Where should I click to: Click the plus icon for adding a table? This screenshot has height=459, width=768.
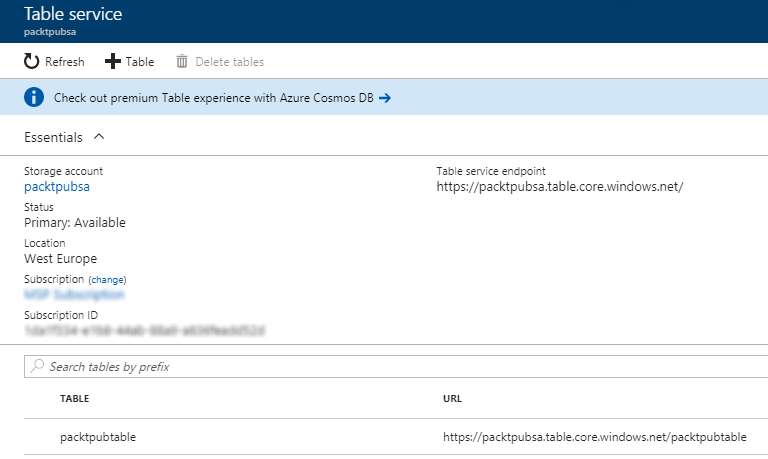[x=113, y=62]
